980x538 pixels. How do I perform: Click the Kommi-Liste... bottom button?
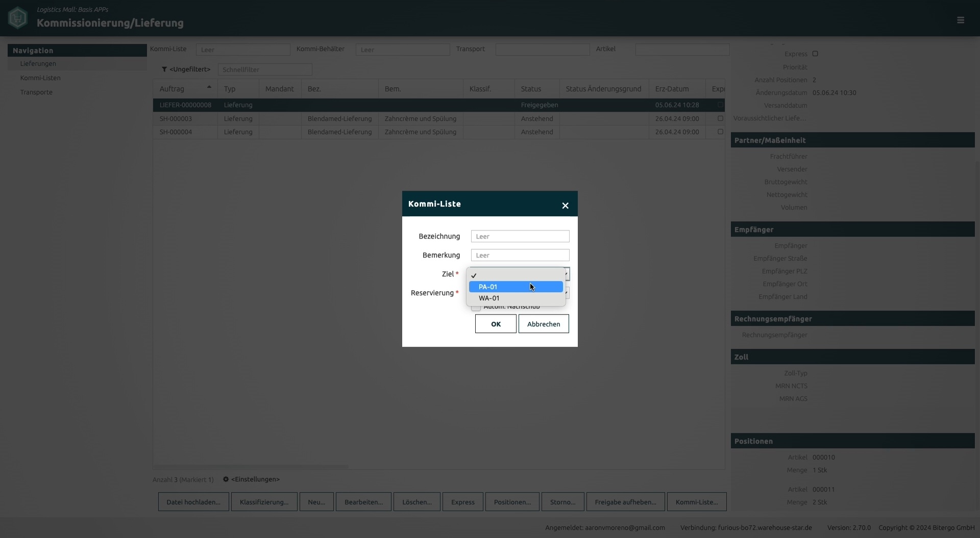click(x=697, y=502)
